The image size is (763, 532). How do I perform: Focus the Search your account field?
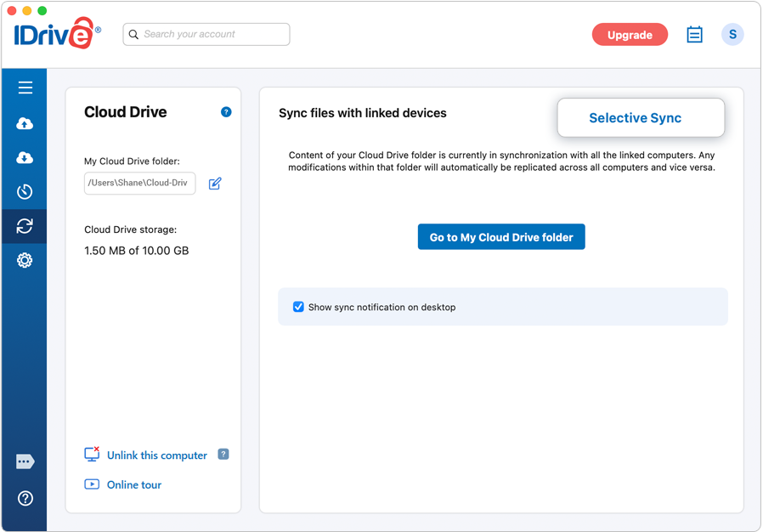click(x=206, y=35)
